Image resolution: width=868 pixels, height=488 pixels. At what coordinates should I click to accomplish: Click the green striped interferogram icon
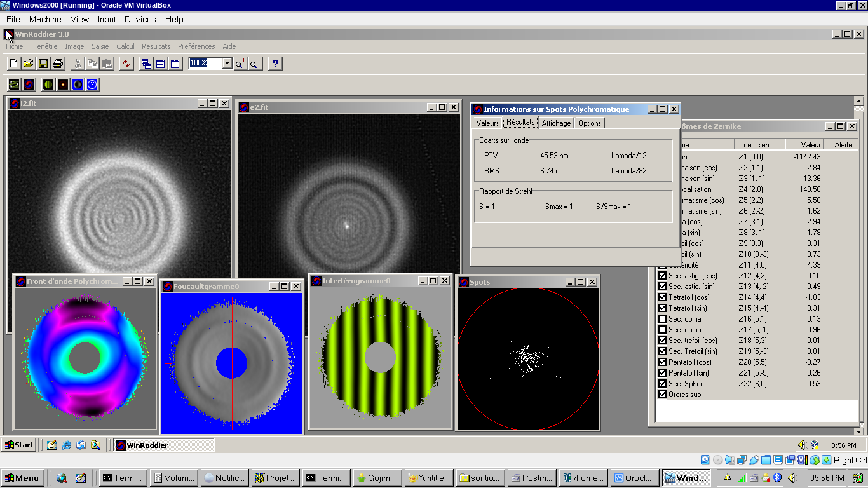click(x=48, y=85)
